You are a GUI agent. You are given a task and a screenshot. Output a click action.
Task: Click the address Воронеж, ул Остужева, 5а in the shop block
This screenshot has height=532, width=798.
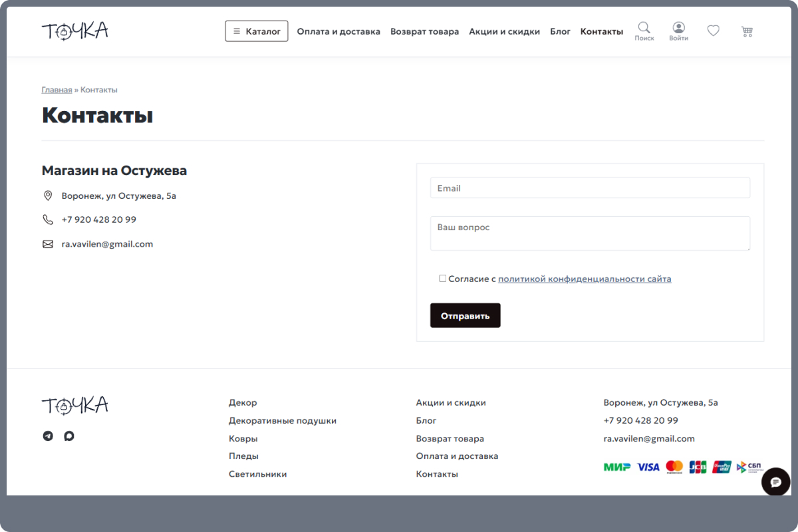(119, 196)
